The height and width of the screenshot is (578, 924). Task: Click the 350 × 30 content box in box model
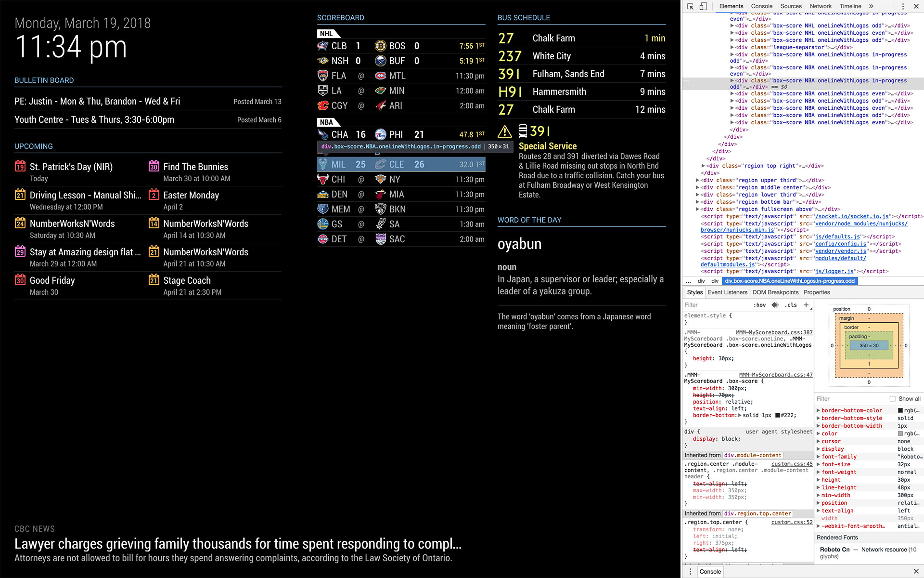pos(869,345)
